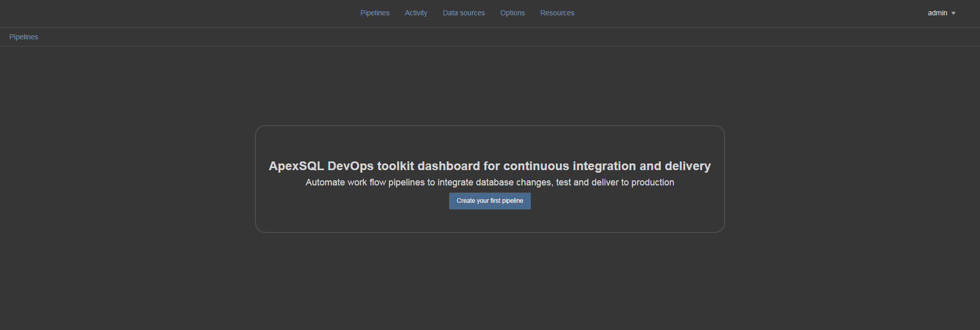Click the word toolkit in heading
This screenshot has width=980, height=330.
395,166
